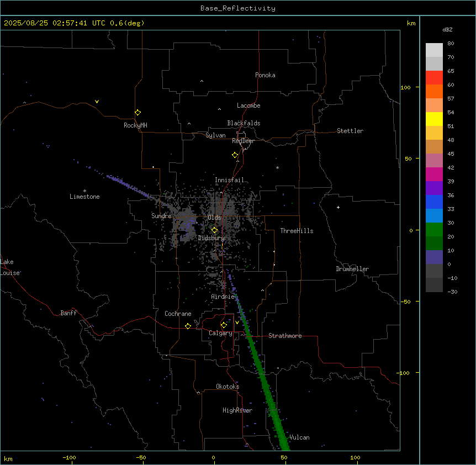Click the ThreeHills town label

297,231
